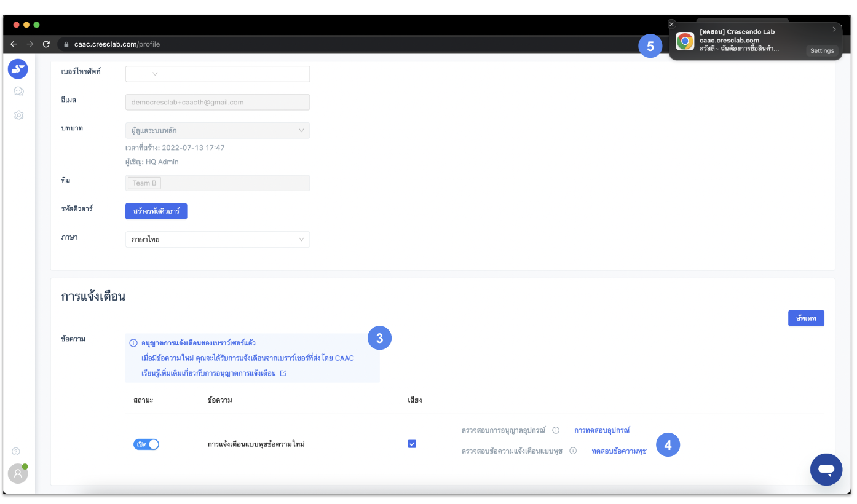Click info icon next to ตรวจสอบข้อความแจ้งเตือนแบบพุช
Screen dimensions: 857x504
point(572,451)
